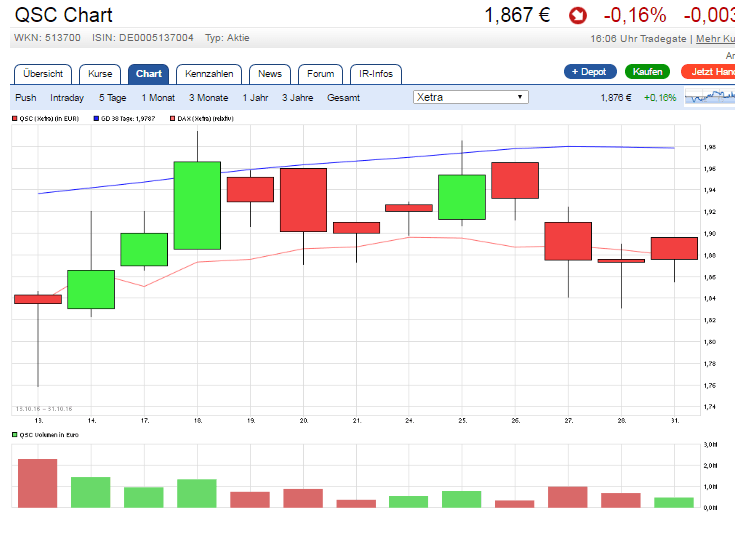Click the Jetzt Handeln button

point(708,72)
